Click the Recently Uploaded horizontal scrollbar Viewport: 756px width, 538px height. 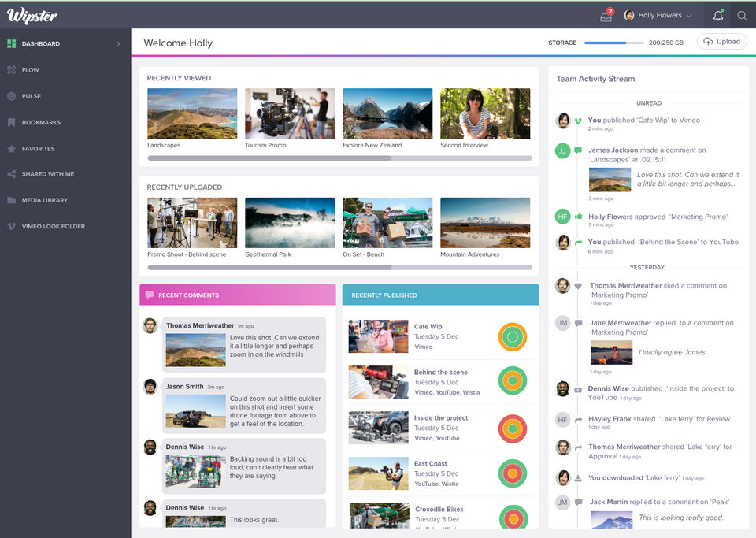click(339, 267)
